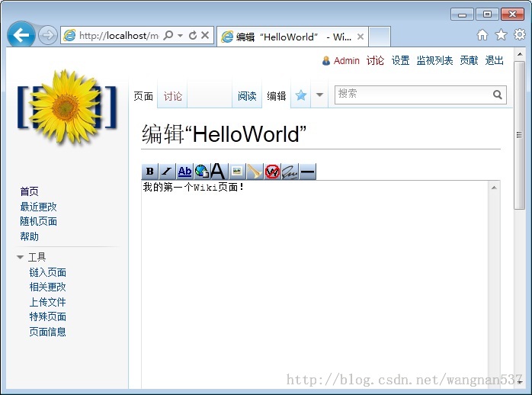Image resolution: width=532 pixels, height=395 pixels.
Task: Open 页面信息 tool link
Action: (47, 332)
